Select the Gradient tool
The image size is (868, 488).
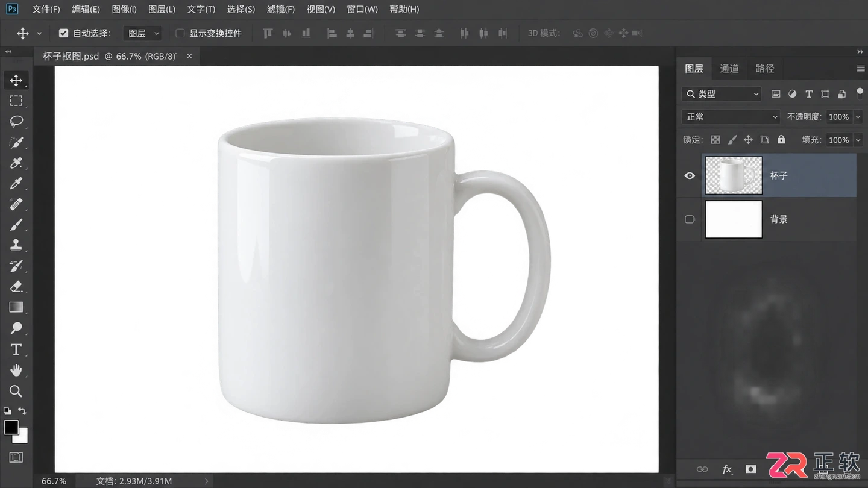(x=16, y=307)
